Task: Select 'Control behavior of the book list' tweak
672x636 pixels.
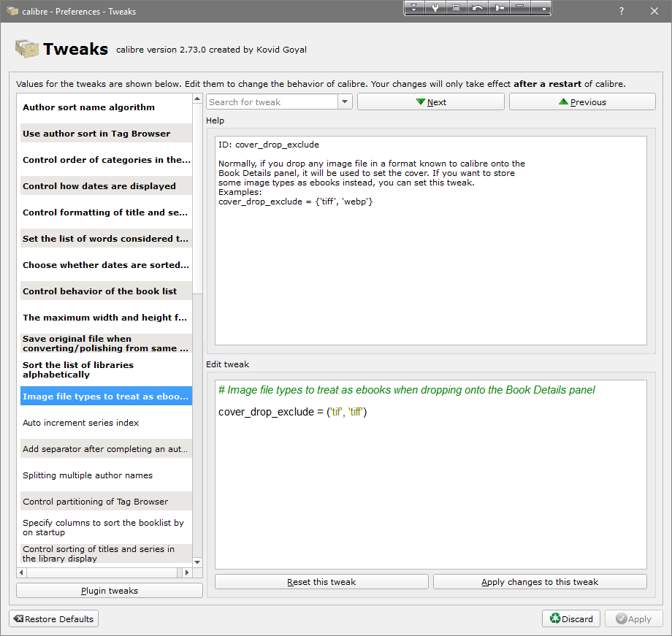Action: point(106,291)
